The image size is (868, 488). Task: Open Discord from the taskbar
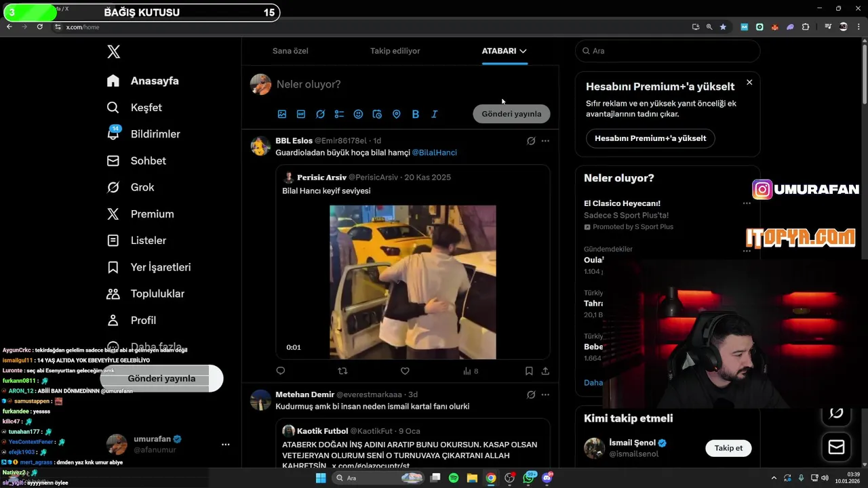click(x=547, y=478)
